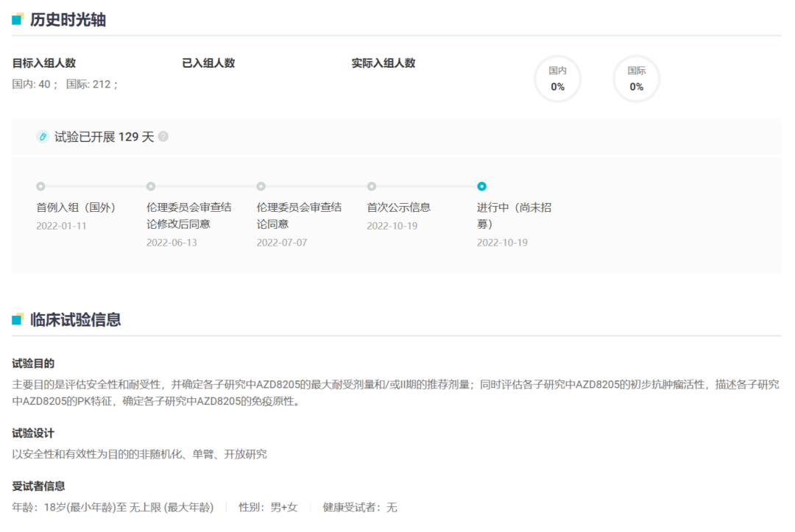Click the 历史时光轴 section title
Image resolution: width=795 pixels, height=532 pixels.
(68, 20)
